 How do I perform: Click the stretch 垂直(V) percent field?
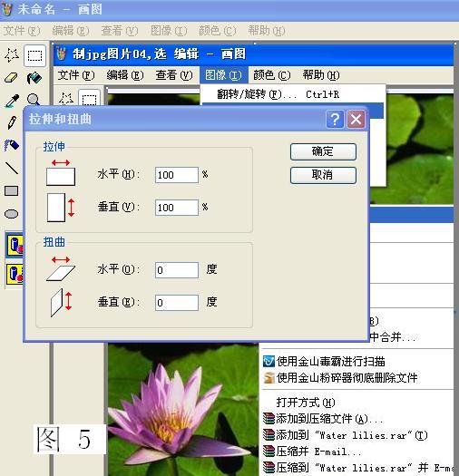coord(177,208)
